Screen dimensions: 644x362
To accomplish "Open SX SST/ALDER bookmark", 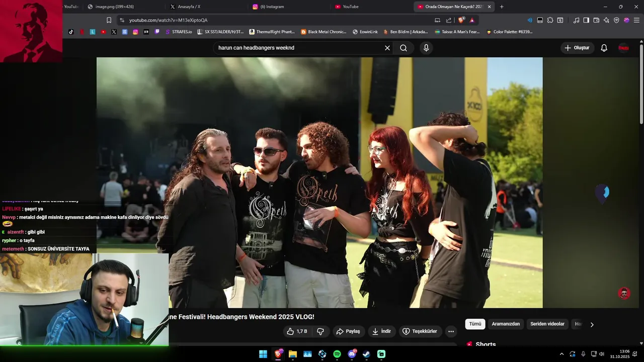I will tap(220, 32).
